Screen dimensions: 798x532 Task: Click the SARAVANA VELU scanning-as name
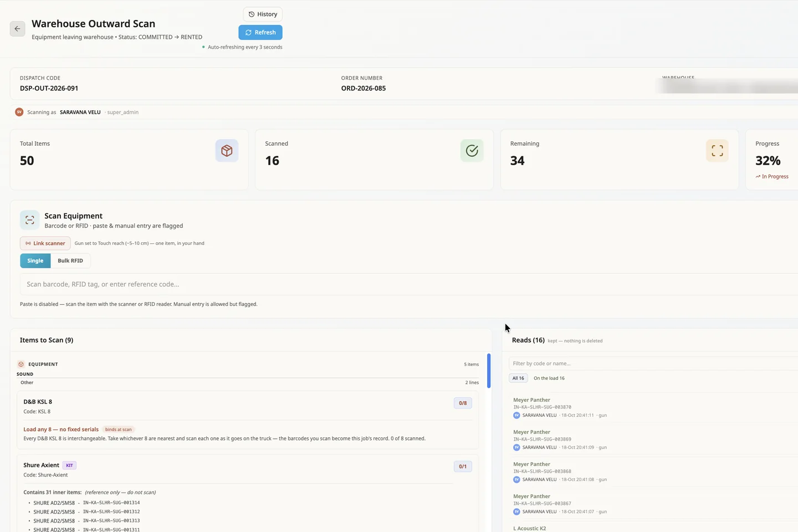(x=80, y=112)
